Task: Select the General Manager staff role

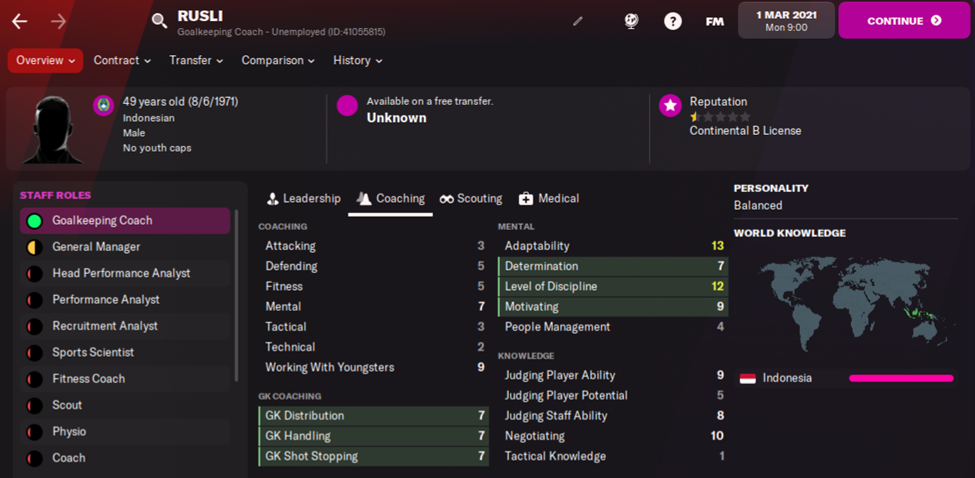Action: click(96, 247)
